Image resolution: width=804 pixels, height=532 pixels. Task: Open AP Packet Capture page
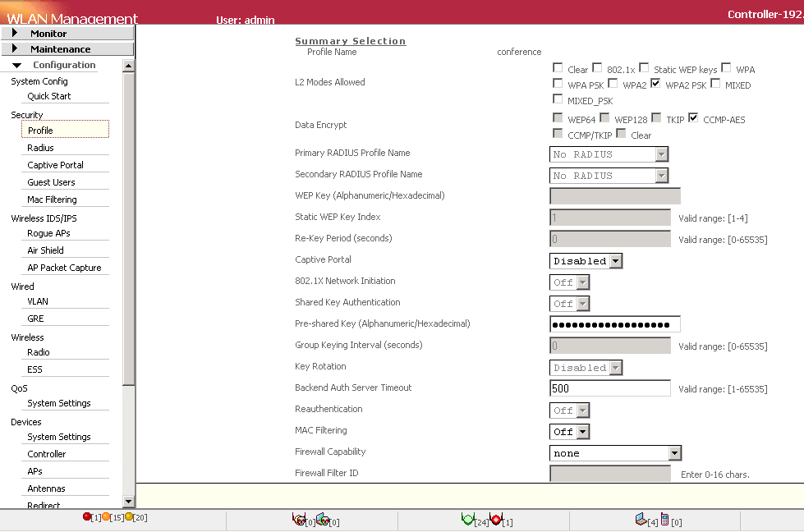[65, 268]
